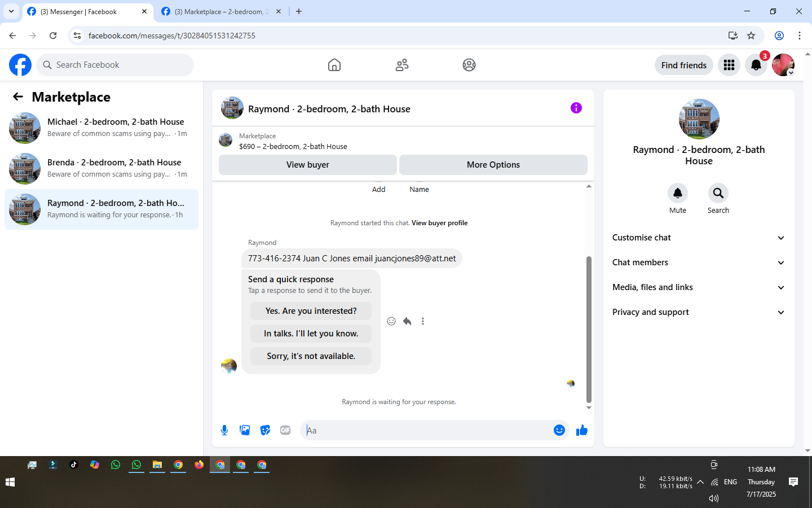
Task: Send a thumbs-up like
Action: tap(582, 431)
